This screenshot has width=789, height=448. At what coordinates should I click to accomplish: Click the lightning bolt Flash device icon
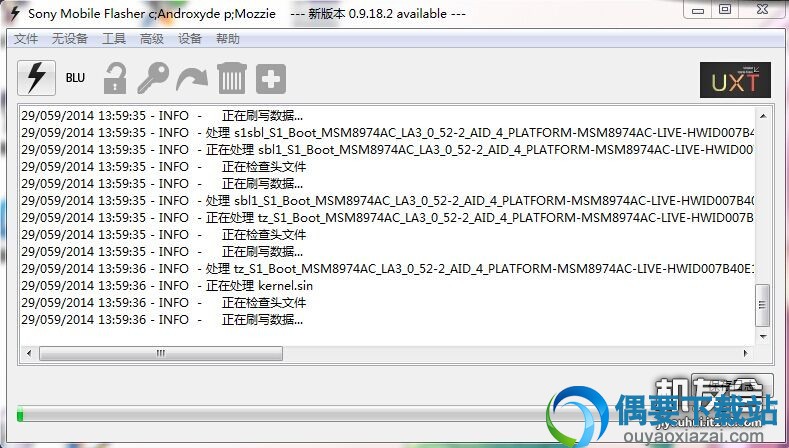(x=36, y=78)
